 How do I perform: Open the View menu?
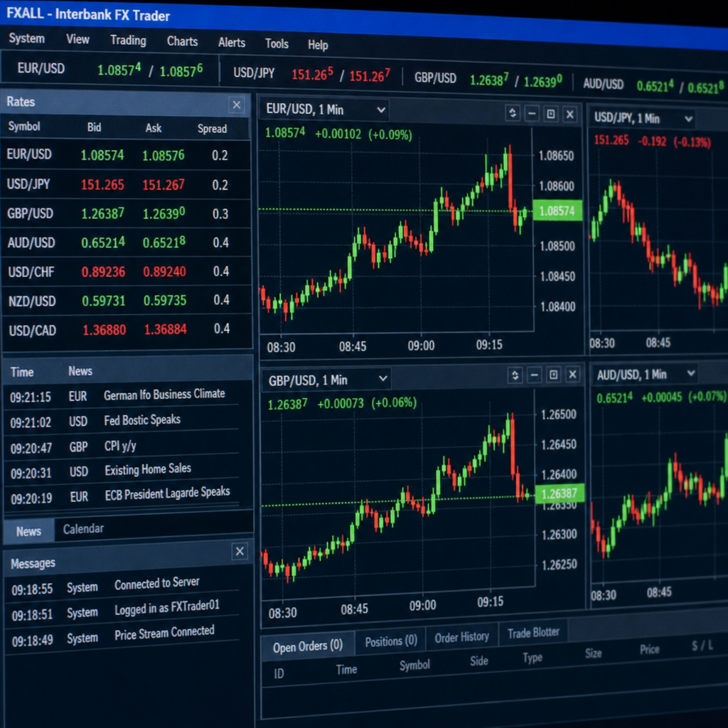77,40
